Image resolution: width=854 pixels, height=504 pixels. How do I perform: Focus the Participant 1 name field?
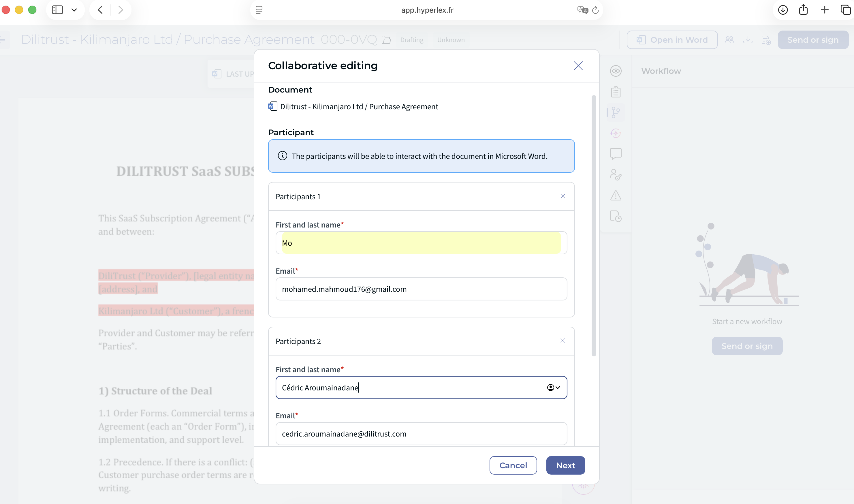point(421,243)
